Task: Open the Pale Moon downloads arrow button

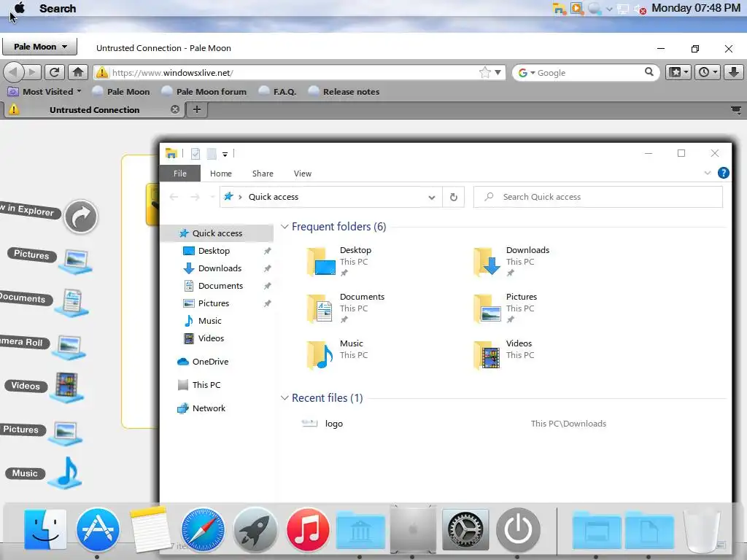Action: pyautogui.click(x=734, y=72)
